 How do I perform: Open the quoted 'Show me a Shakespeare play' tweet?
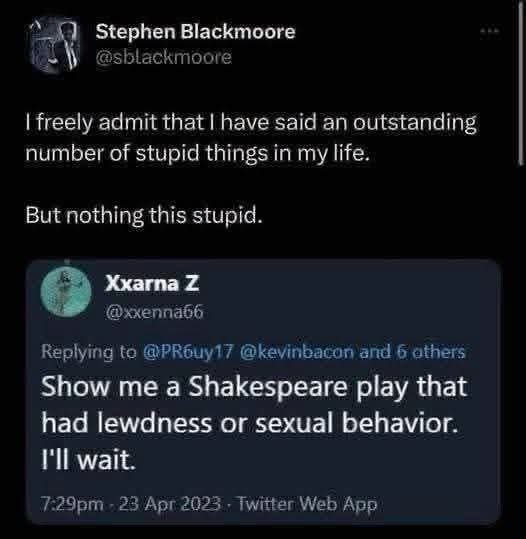(x=263, y=392)
